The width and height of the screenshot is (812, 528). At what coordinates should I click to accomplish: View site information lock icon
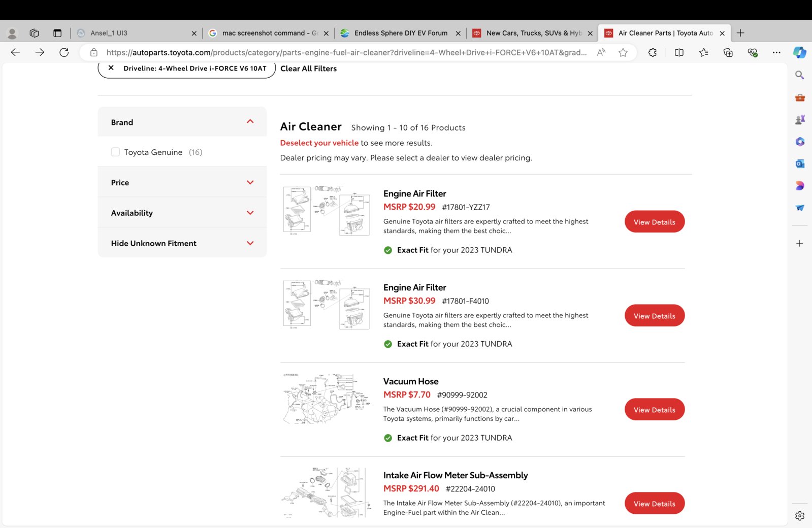click(93, 52)
